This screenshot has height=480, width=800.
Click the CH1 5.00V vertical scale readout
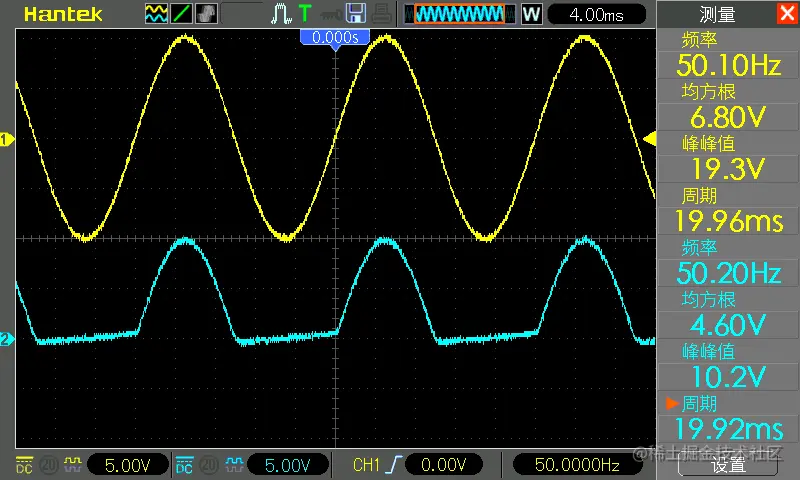(x=128, y=465)
